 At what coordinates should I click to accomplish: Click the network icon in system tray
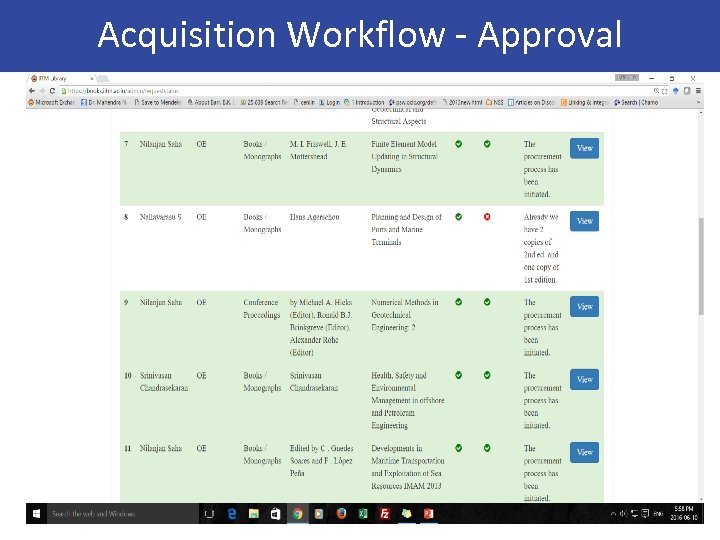coord(634,514)
